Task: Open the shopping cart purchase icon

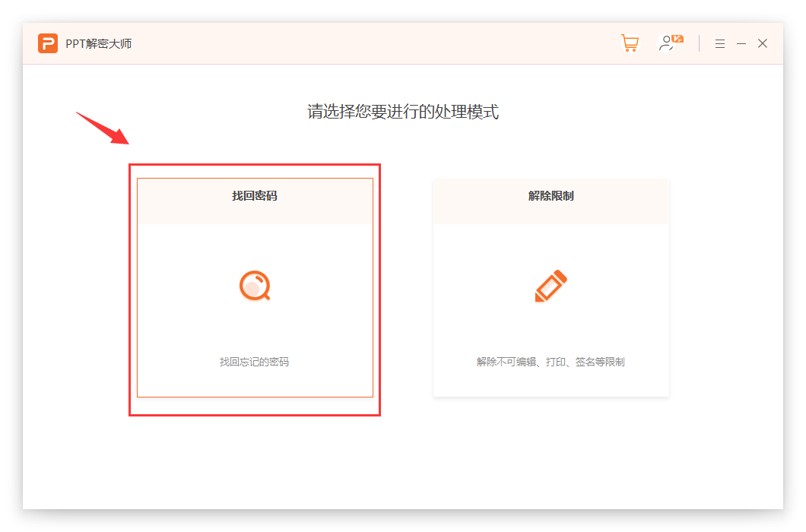Action: [630, 43]
